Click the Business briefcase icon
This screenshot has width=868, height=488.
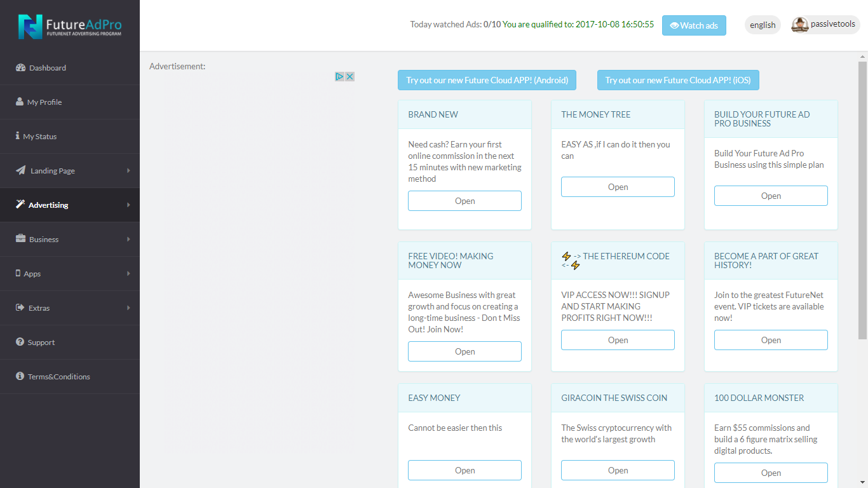20,239
